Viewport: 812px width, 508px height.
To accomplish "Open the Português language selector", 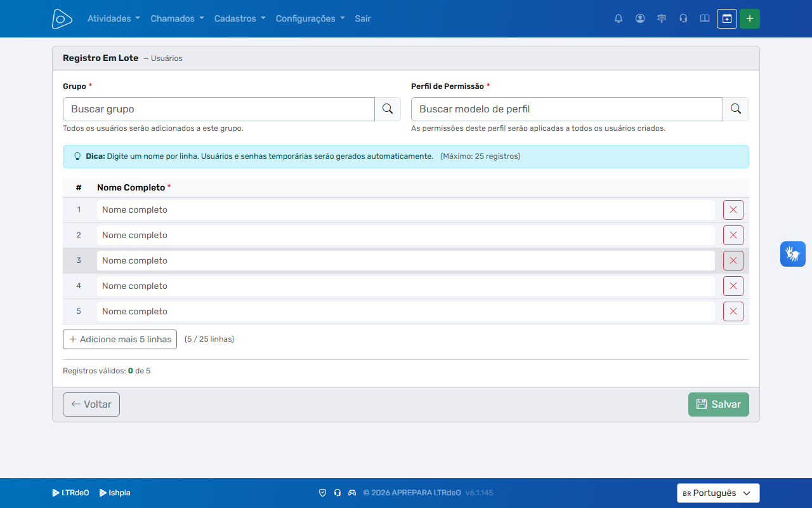I will pyautogui.click(x=718, y=493).
